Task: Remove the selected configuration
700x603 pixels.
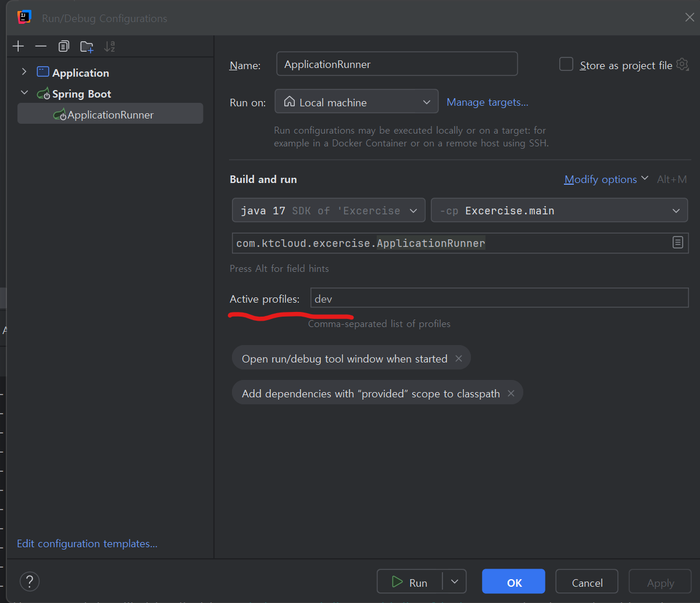Action: coord(41,46)
